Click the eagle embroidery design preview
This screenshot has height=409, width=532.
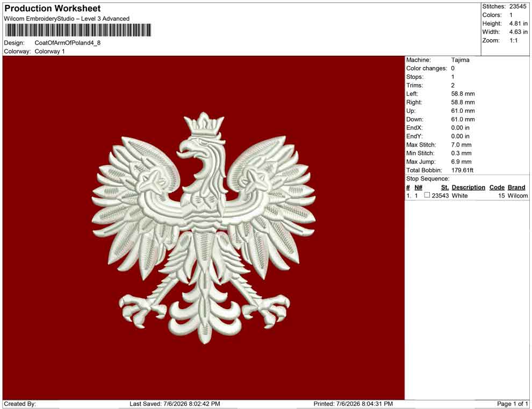(204, 228)
